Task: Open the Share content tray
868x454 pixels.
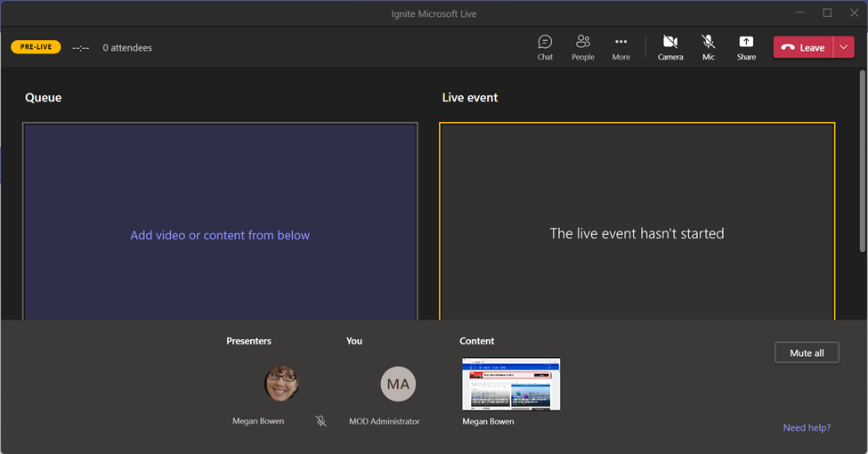Action: 746,47
